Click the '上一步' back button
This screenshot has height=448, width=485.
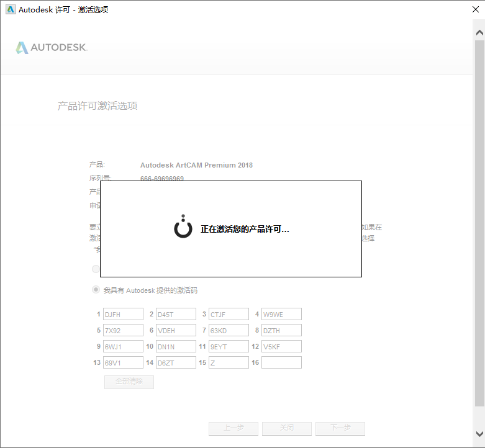(233, 428)
